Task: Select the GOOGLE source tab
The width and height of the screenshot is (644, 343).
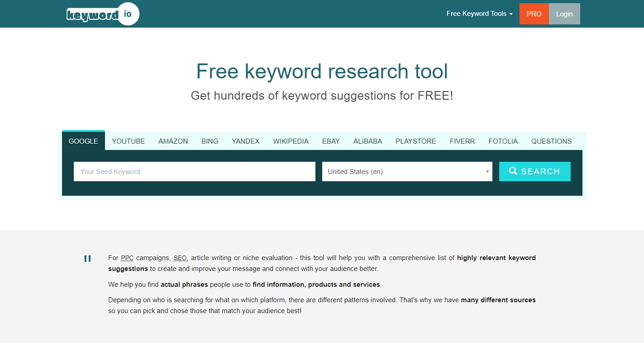Action: tap(83, 141)
